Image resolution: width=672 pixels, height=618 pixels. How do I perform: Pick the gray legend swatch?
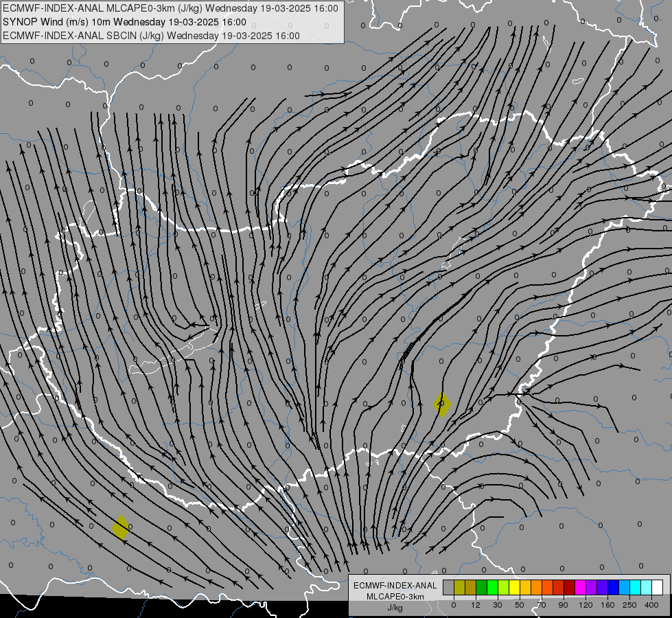449,587
